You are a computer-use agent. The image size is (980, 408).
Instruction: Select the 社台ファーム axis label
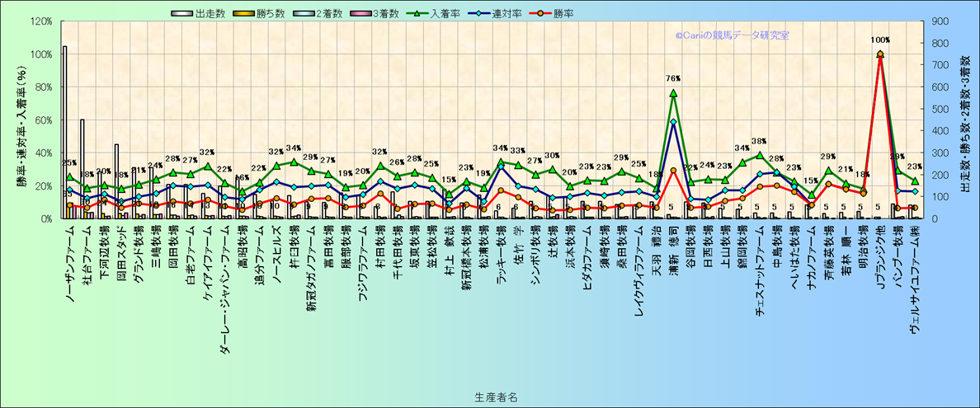pos(86,258)
